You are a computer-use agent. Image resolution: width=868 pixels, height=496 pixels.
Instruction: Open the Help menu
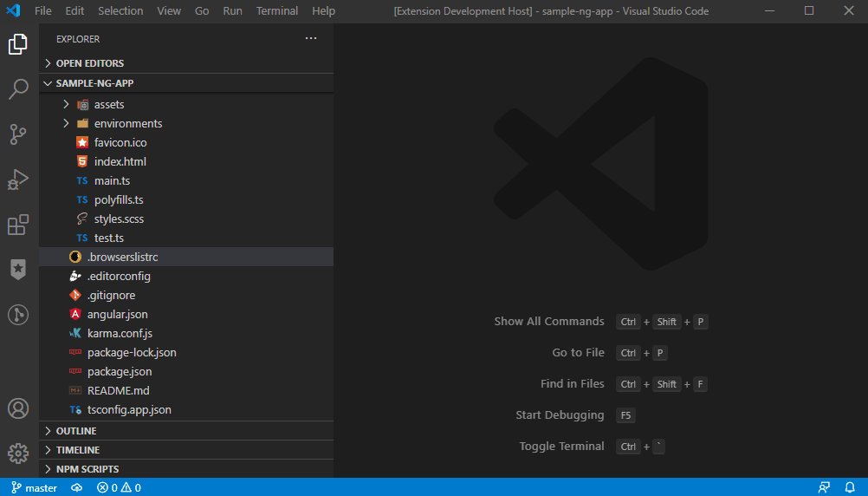(x=323, y=11)
